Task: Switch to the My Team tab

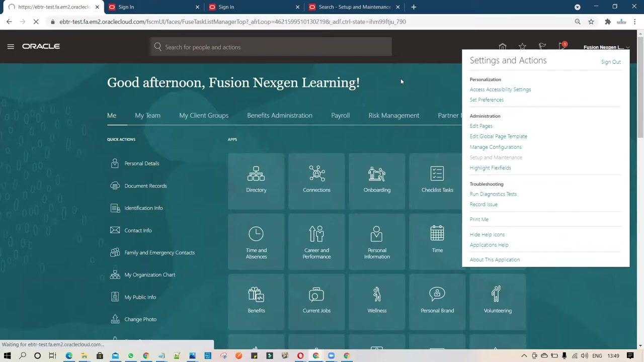Action: (147, 115)
